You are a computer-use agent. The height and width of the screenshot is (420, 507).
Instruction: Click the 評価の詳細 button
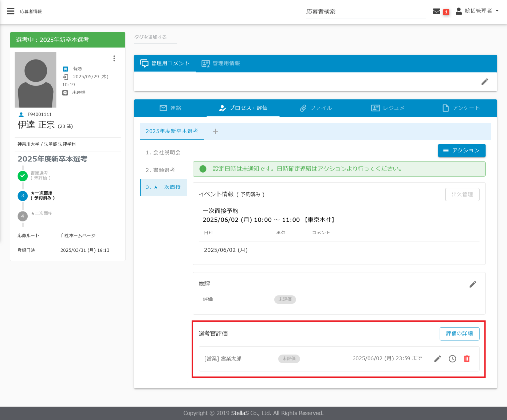click(459, 334)
